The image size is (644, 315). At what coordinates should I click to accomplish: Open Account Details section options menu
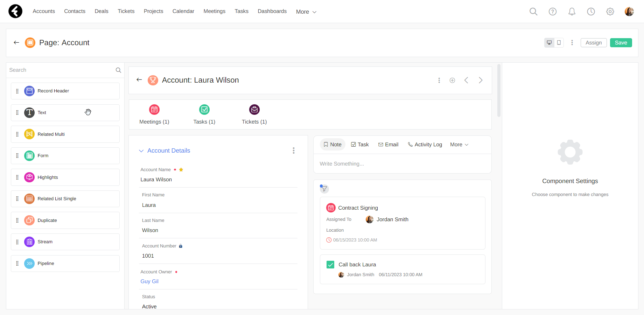[x=294, y=150]
